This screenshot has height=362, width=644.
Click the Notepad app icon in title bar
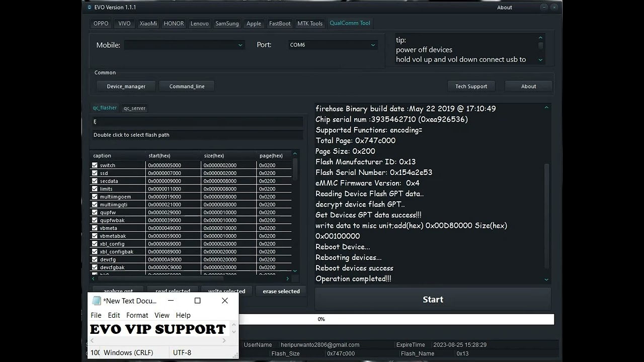[x=97, y=301]
